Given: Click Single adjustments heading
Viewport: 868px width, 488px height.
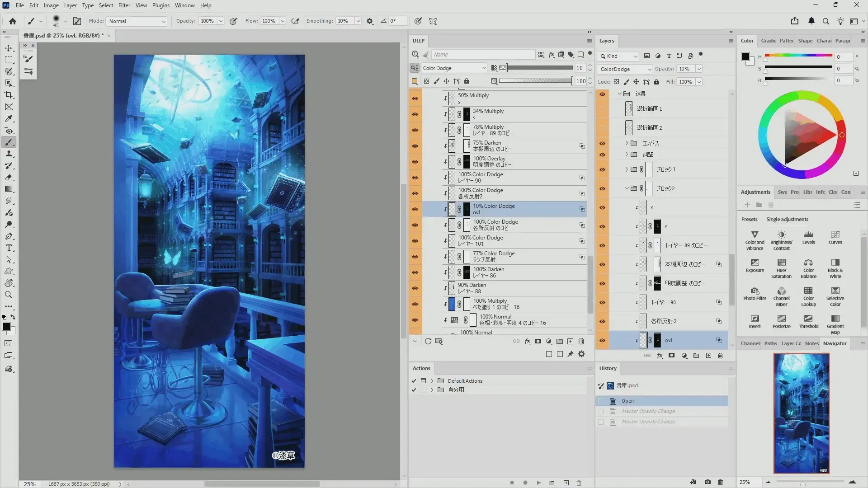Looking at the screenshot, I should point(787,220).
